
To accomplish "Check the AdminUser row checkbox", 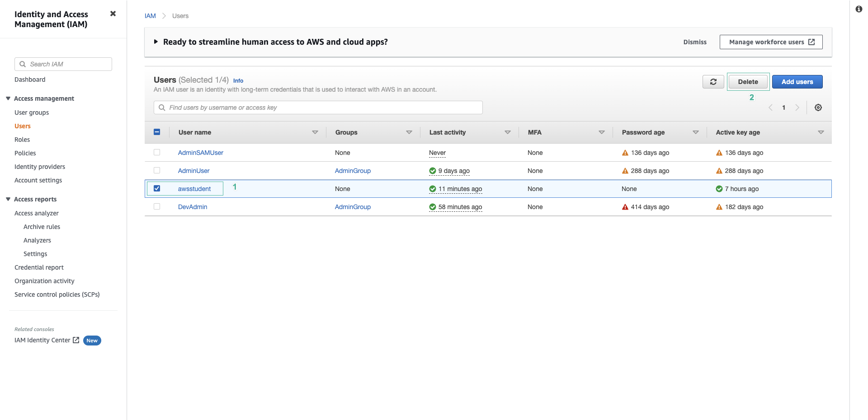I will coord(157,170).
